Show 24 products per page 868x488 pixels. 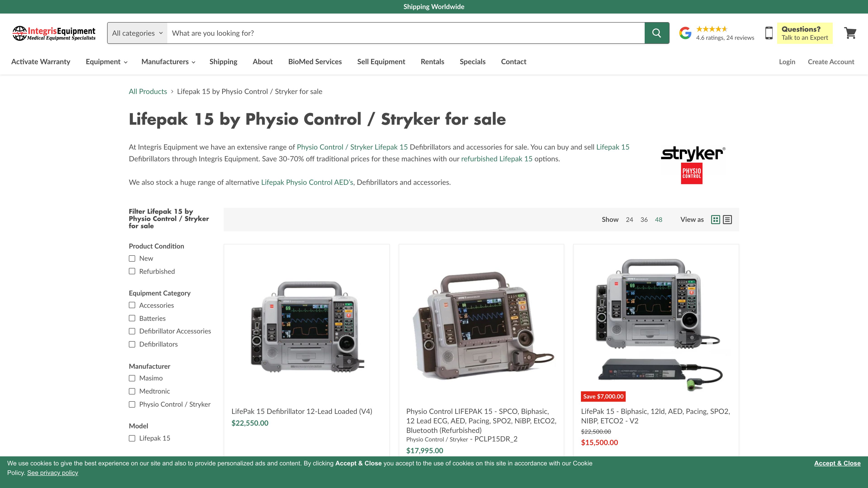pyautogui.click(x=629, y=220)
